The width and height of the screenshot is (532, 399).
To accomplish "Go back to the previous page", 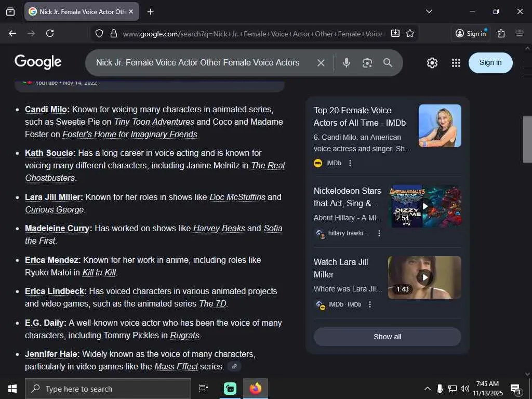I will point(12,33).
